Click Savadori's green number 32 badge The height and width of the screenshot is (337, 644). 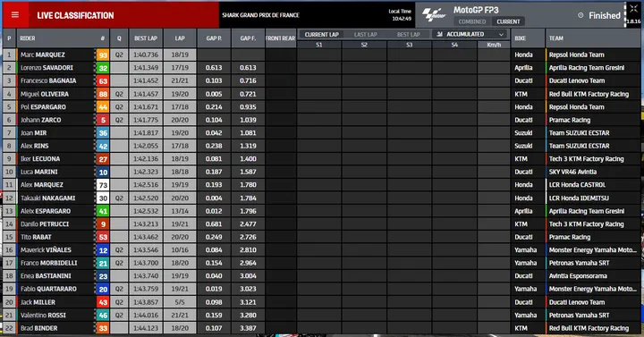103,68
